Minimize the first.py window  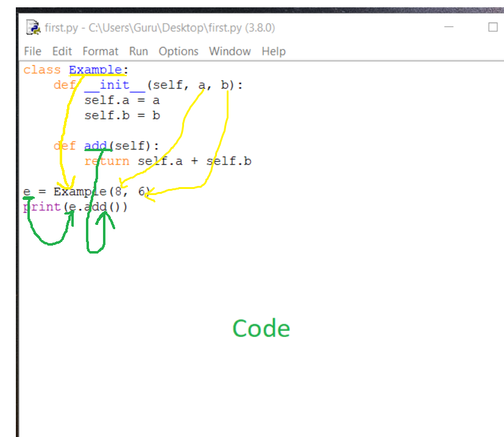[449, 27]
